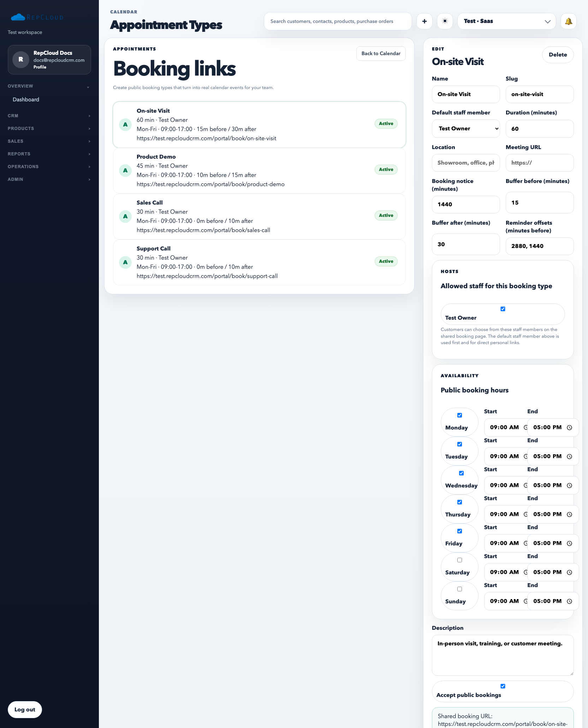This screenshot has height=728, width=588.
Task: Click the support-call booking URL text
Action: 207,276
